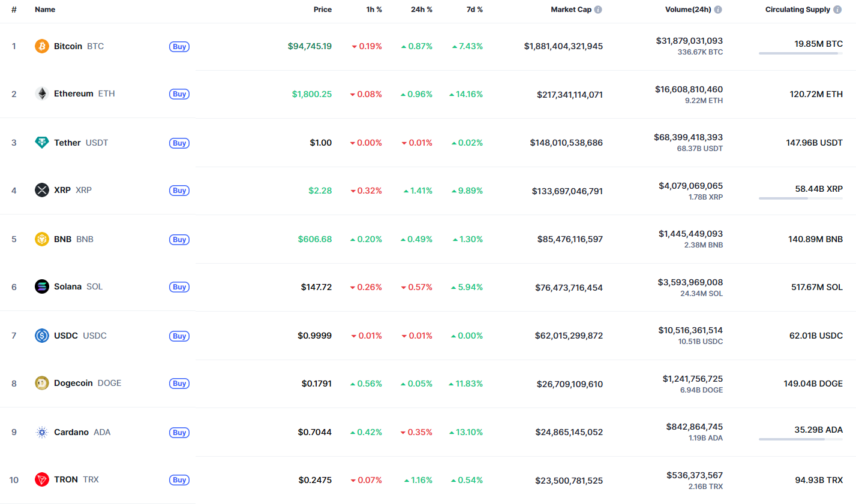Viewport: 856px width, 504px height.
Task: Click the Bitcoin logo icon
Action: [x=42, y=46]
